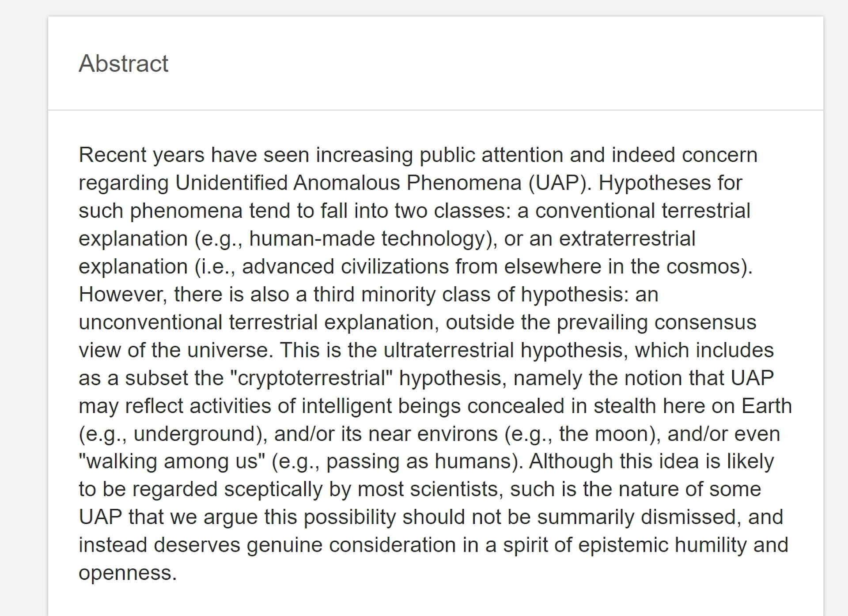Click the words "Recent years" starting the abstract
Image resolution: width=848 pixels, height=616 pixels.
[141, 155]
